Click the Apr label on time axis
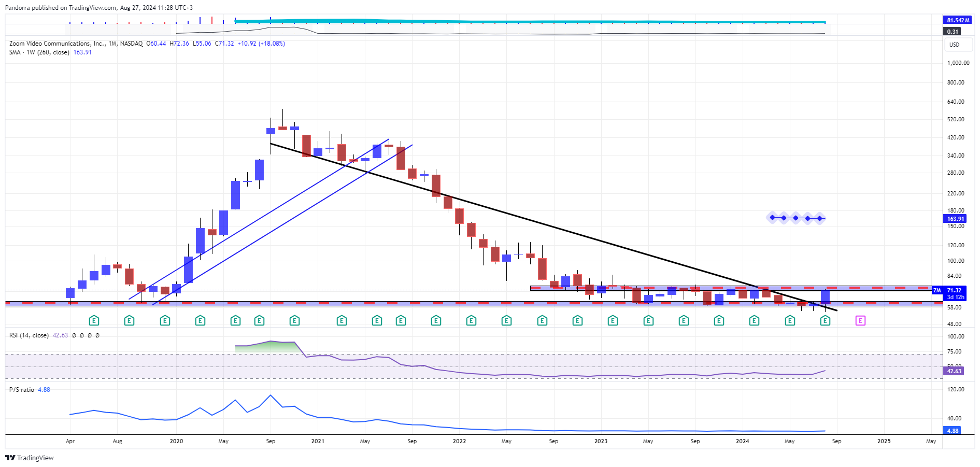This screenshot has height=467, width=980. pos(70,441)
